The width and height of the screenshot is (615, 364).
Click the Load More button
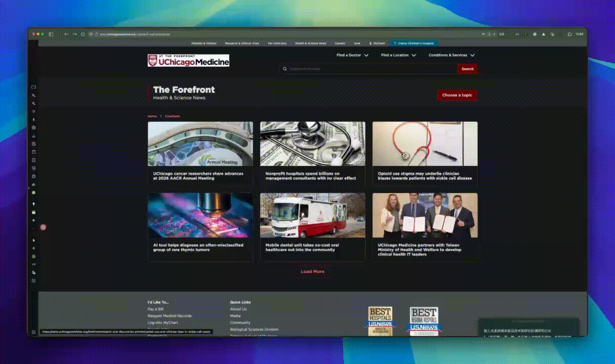pos(313,271)
